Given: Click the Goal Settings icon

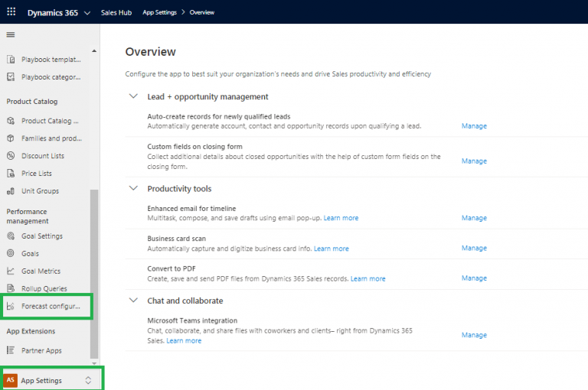Looking at the screenshot, I should (x=11, y=236).
